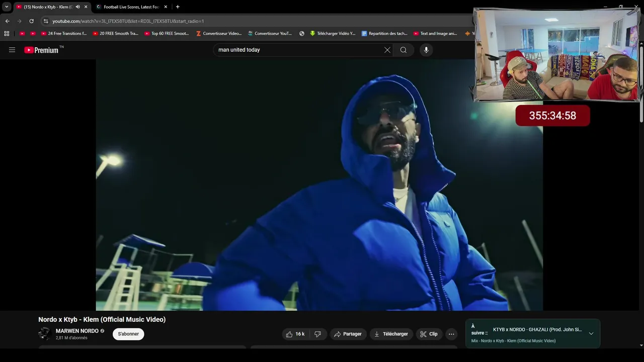Open the tab search dropdown arrow
Image resolution: width=644 pixels, height=362 pixels.
tap(7, 7)
